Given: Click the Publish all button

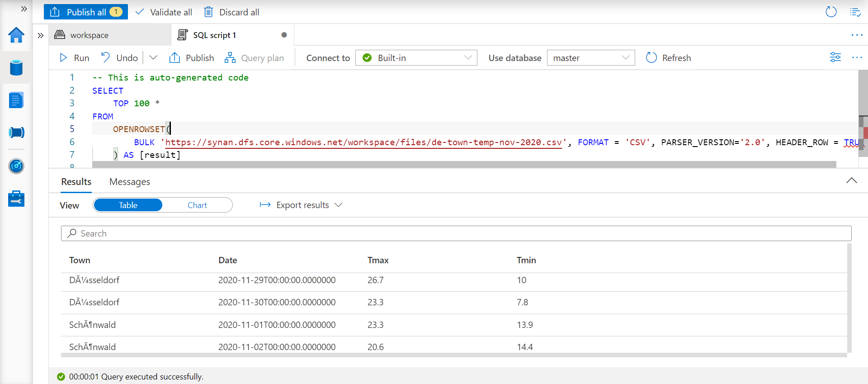Looking at the screenshot, I should pyautogui.click(x=86, y=12).
